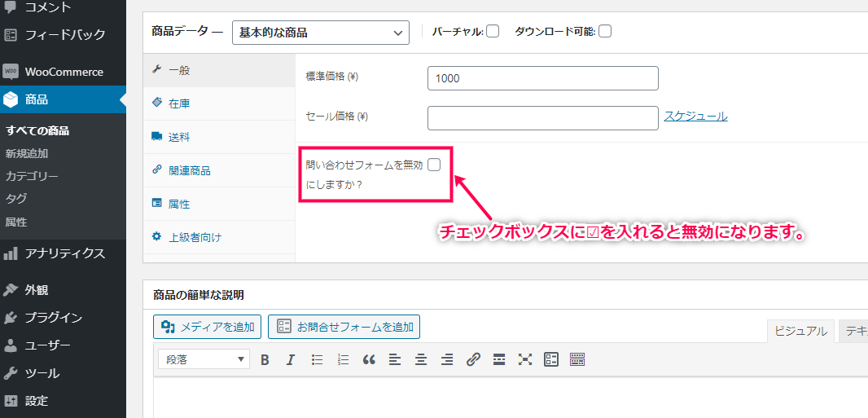Image resolution: width=868 pixels, height=418 pixels.
Task: Select the 一般 product data tab
Action: pos(219,70)
